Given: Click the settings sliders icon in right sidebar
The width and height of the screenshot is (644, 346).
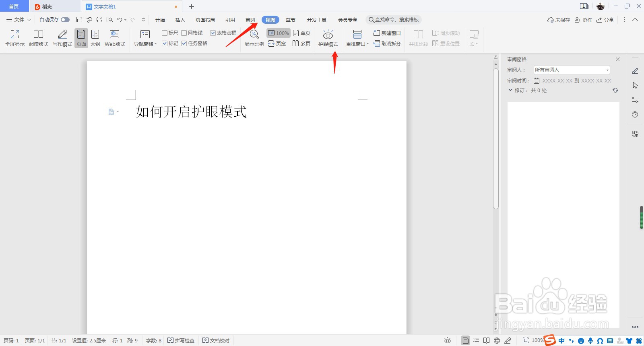Looking at the screenshot, I should [x=635, y=100].
